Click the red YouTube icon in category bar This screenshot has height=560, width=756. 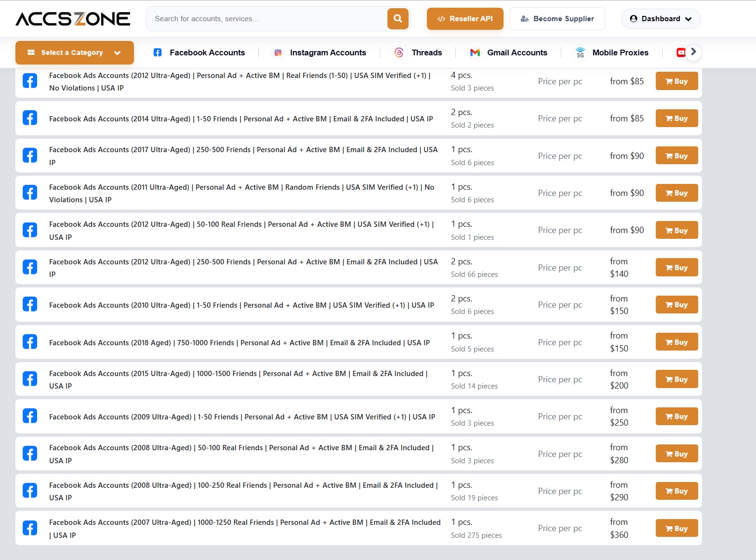(x=681, y=52)
